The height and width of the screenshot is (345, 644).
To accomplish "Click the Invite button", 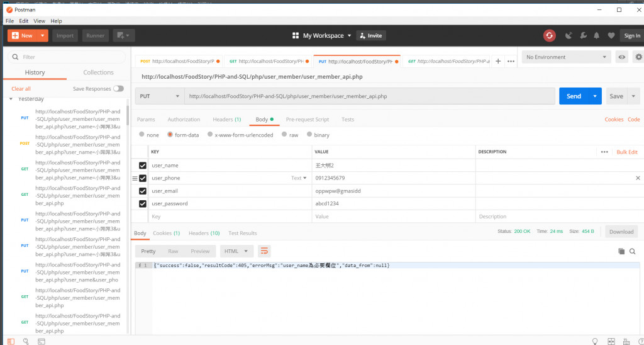I will 371,36.
